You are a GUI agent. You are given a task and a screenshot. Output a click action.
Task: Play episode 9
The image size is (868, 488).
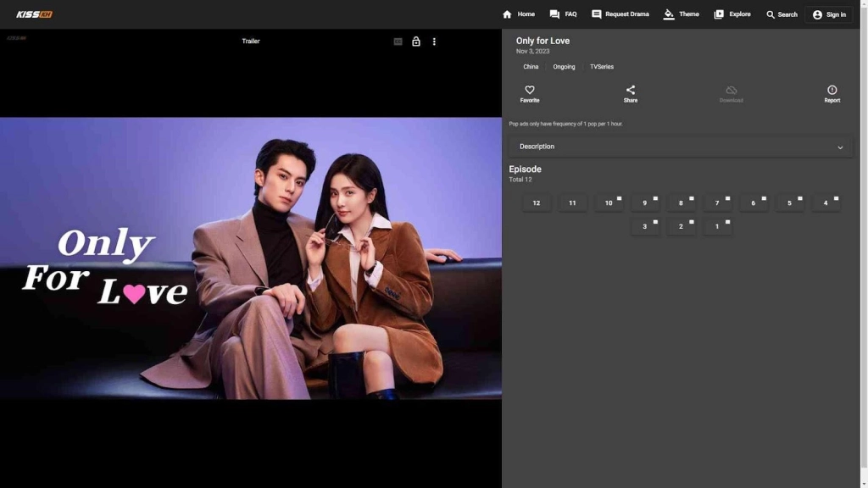coord(644,203)
